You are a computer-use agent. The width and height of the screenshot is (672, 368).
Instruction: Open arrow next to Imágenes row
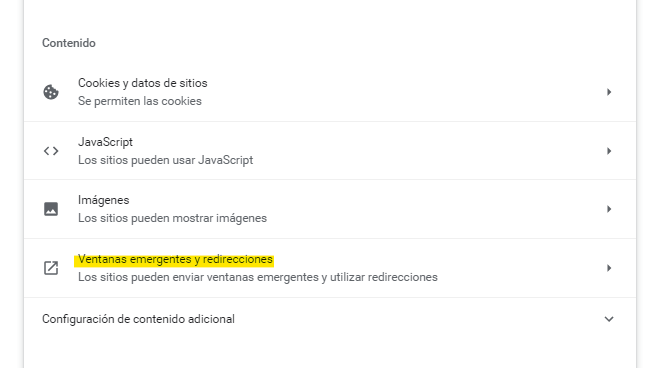[x=609, y=209]
